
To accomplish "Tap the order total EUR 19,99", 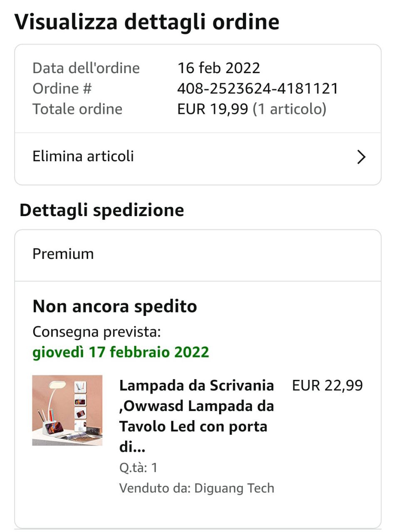I will 213,109.
